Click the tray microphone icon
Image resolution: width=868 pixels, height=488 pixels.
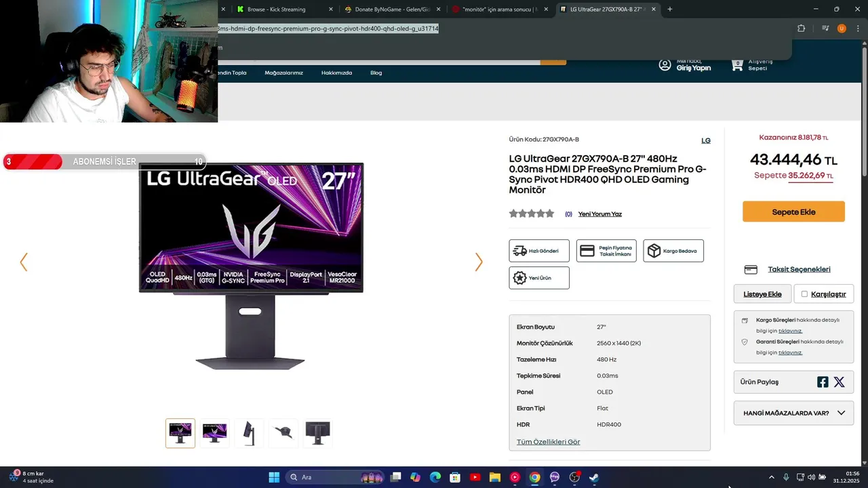point(786,477)
